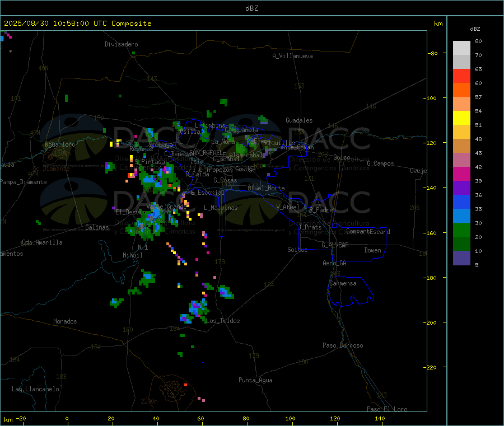Image resolution: width=504 pixels, height=426 pixels.
Task: Click the 'Bowen' map label
Action: [373, 250]
